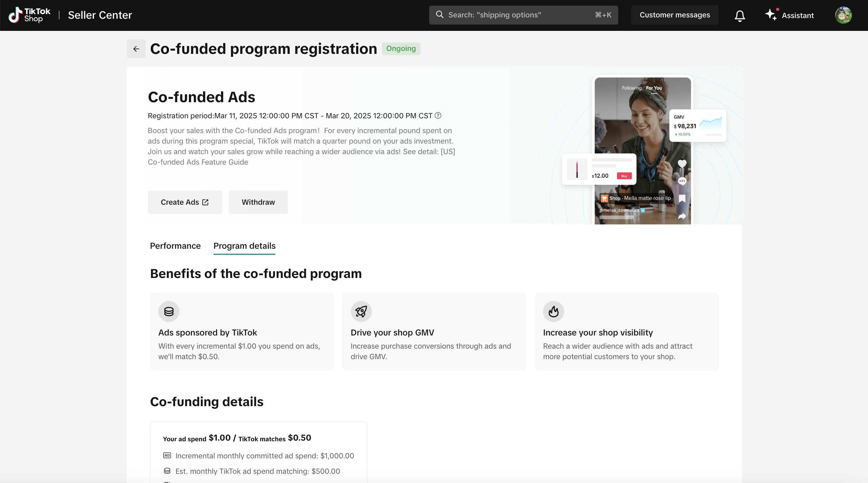Click the TikTok Shop logo

[29, 15]
